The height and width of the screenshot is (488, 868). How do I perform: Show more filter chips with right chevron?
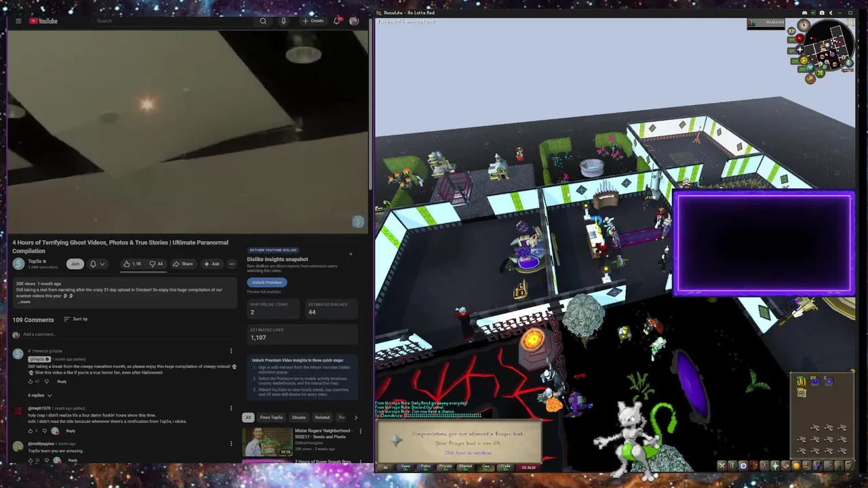(355, 418)
